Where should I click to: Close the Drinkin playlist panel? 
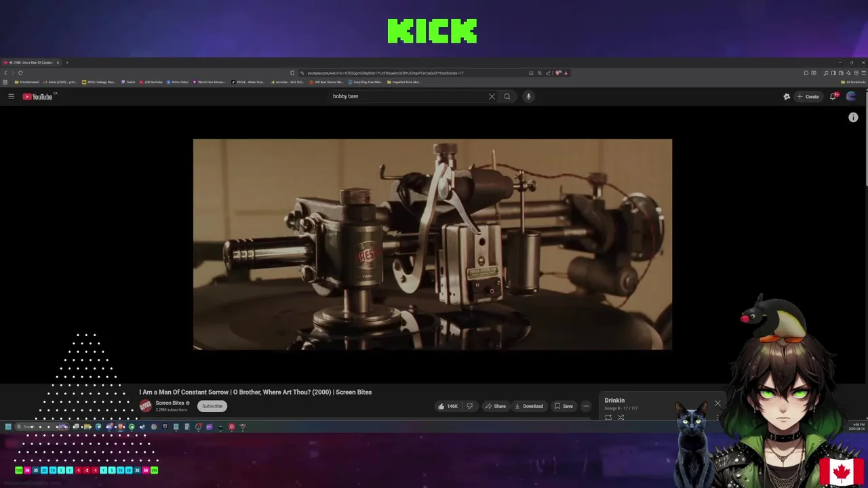click(x=717, y=403)
